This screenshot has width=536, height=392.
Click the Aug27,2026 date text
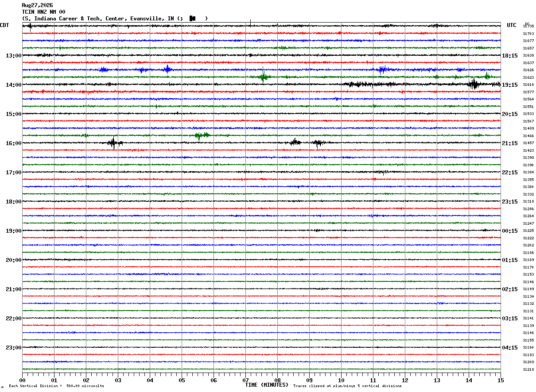(37, 5)
